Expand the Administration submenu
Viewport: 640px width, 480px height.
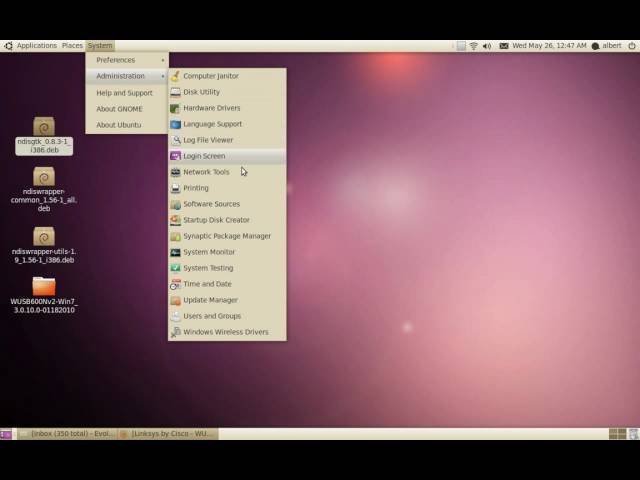pyautogui.click(x=127, y=76)
